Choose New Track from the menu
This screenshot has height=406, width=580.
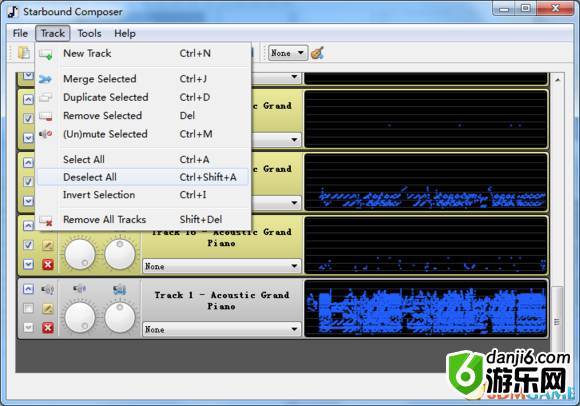pos(143,54)
